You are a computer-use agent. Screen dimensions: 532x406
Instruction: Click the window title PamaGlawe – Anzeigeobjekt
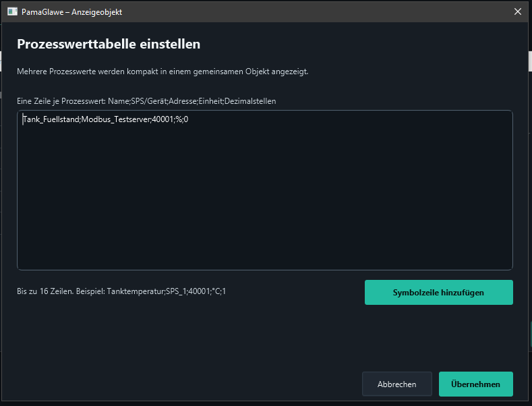(x=71, y=12)
